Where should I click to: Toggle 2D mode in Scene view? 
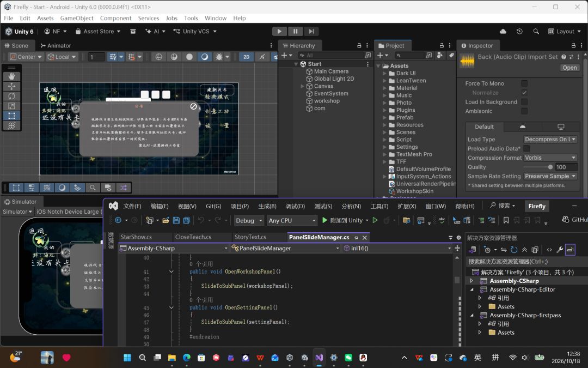coord(247,57)
